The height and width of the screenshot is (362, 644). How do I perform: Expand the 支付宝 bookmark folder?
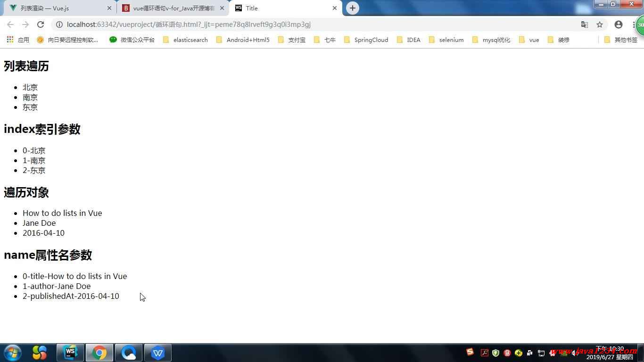(x=292, y=40)
